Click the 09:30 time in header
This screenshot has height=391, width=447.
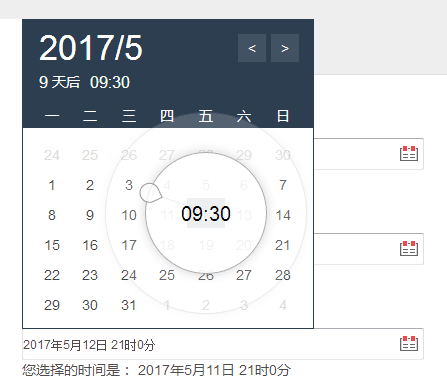[x=110, y=82]
